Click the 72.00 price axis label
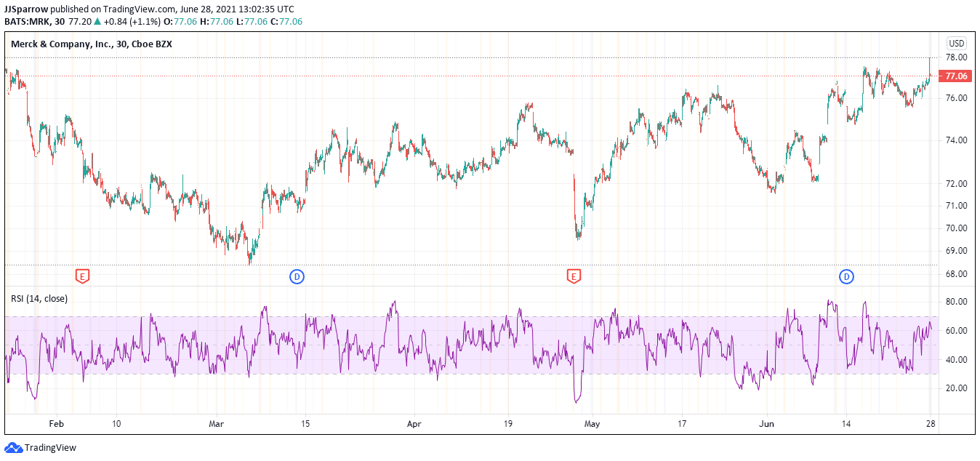Image resolution: width=980 pixels, height=461 pixels. coord(956,184)
